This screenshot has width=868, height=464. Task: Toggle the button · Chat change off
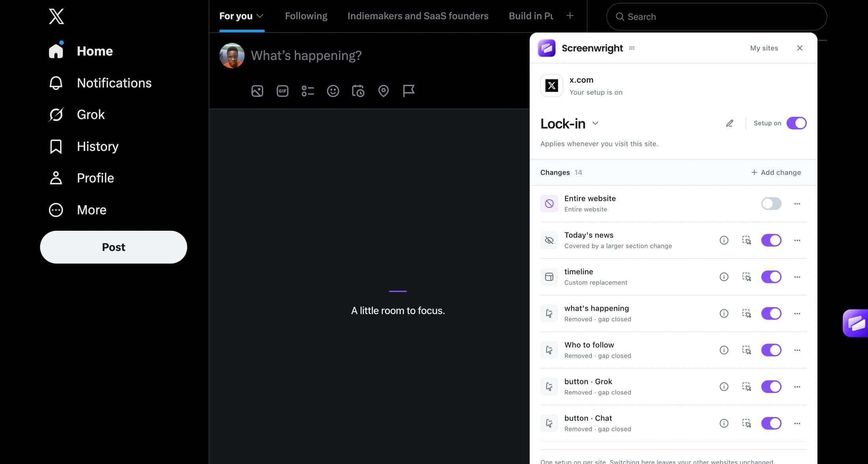pos(771,423)
